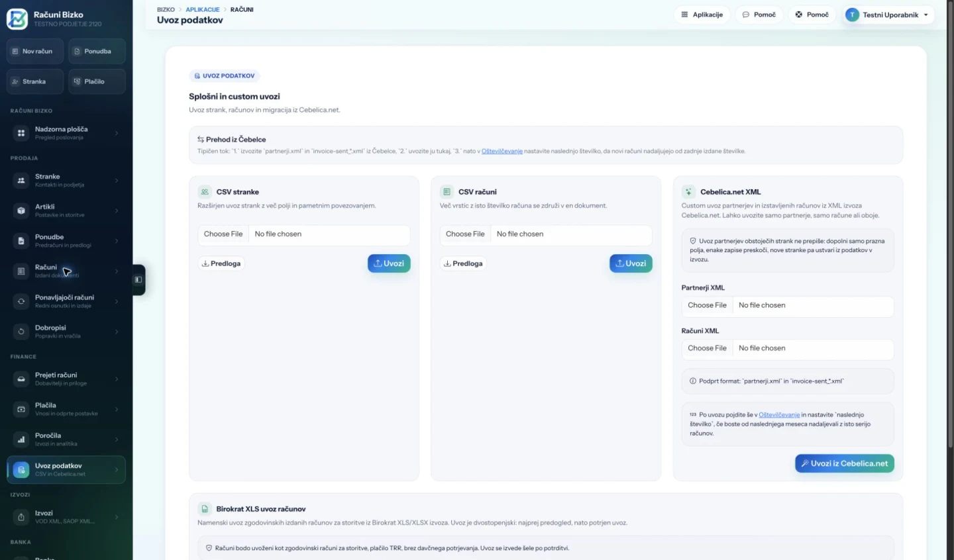
Task: Click the Stranka quick action button
Action: (x=35, y=81)
